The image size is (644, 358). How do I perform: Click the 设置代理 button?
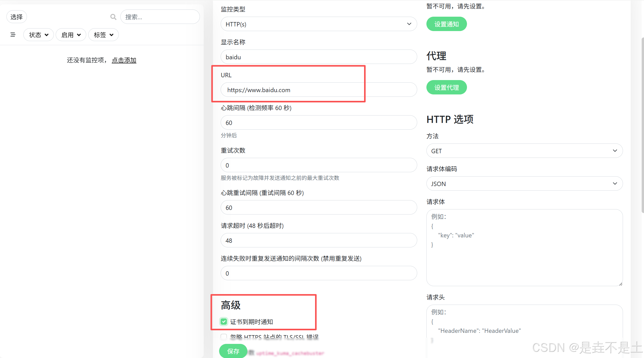(446, 88)
